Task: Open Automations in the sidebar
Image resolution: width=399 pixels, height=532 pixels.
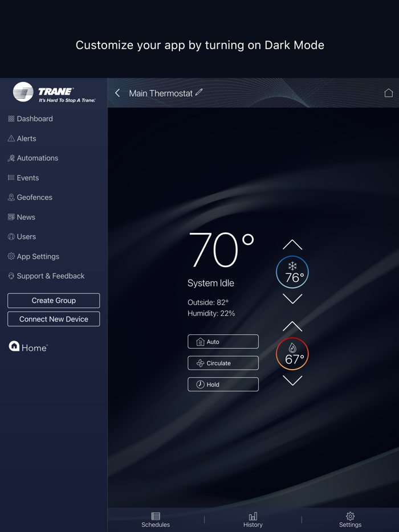Action: click(x=33, y=158)
